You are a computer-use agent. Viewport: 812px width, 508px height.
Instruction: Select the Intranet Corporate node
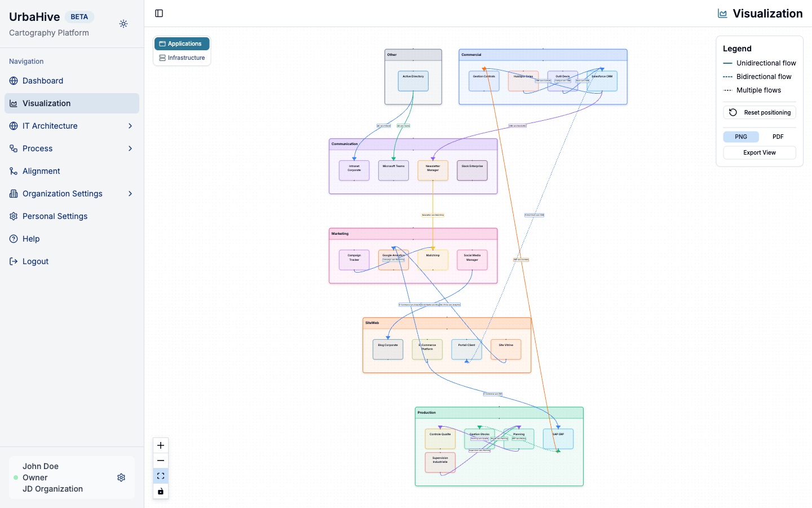tap(354, 170)
